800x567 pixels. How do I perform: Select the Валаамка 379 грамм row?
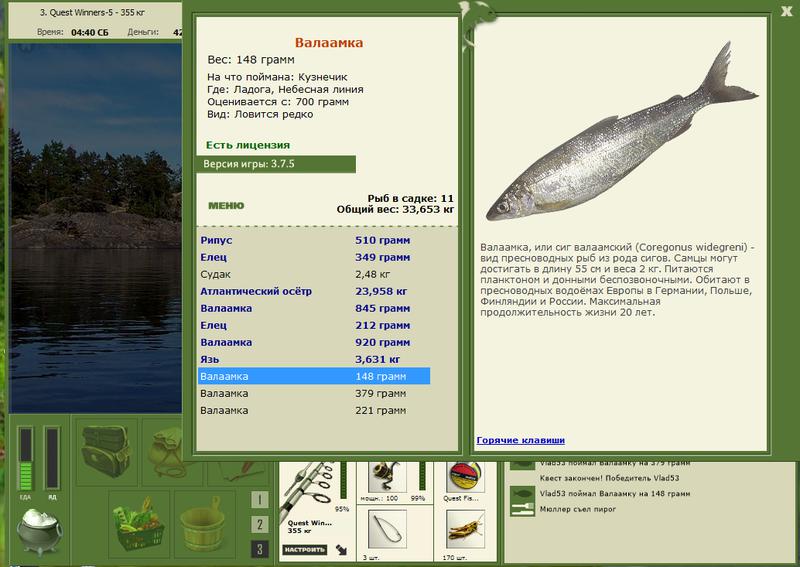point(314,393)
